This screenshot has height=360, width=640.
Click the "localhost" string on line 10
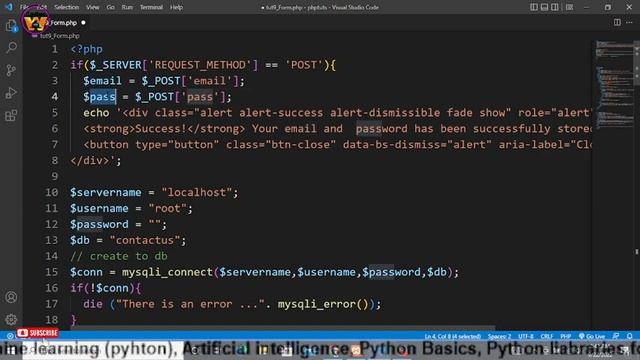(197, 192)
